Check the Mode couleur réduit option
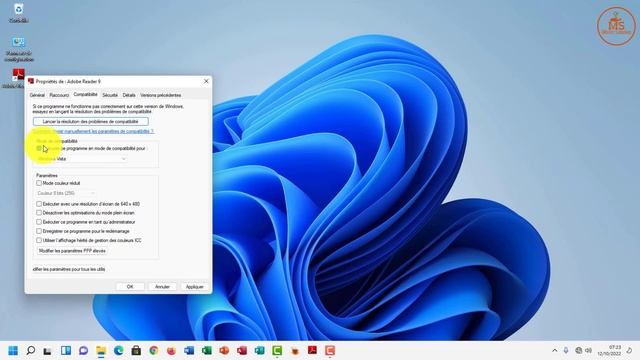Viewport: 640px width, 360px height. point(39,183)
